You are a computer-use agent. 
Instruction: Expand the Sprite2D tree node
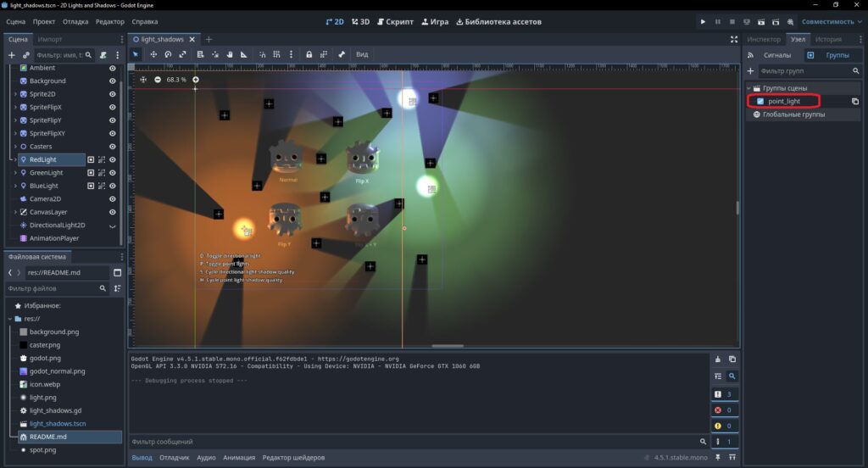coord(15,94)
